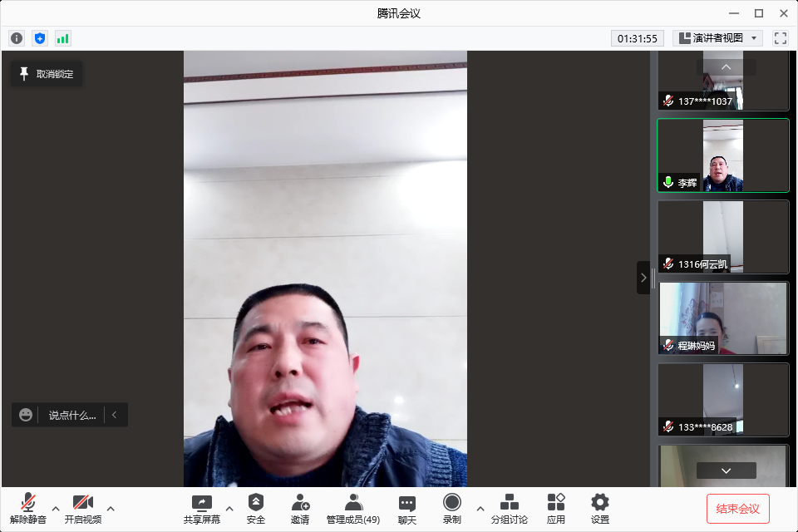This screenshot has width=798, height=532.
Task: Turn on camera with 开启视频
Action: tap(83, 509)
